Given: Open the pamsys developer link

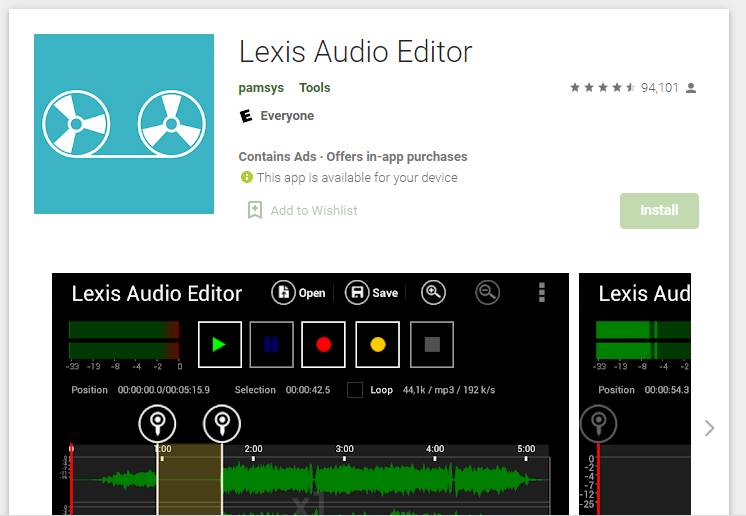Looking at the screenshot, I should (x=261, y=88).
